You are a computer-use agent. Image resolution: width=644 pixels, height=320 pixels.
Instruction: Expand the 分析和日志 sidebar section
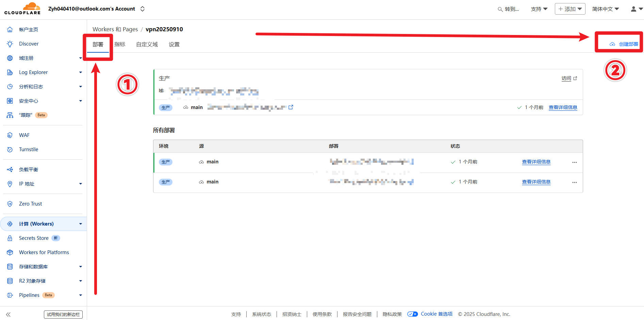pyautogui.click(x=81, y=87)
